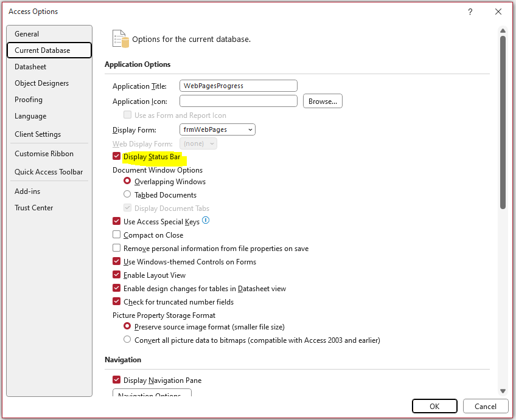This screenshot has width=516, height=420.
Task: Open Trust Center settings
Action: coord(49,208)
